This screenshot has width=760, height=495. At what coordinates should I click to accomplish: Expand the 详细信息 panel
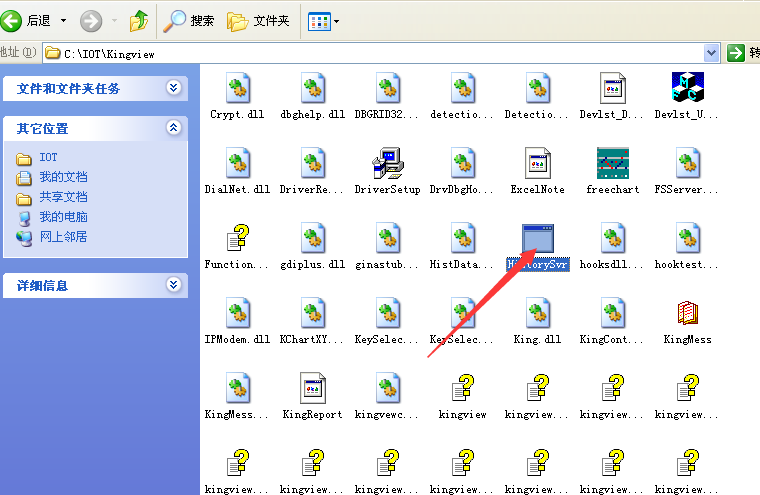point(174,284)
